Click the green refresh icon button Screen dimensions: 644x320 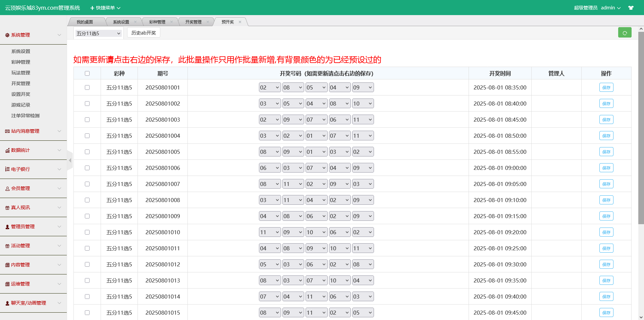625,33
